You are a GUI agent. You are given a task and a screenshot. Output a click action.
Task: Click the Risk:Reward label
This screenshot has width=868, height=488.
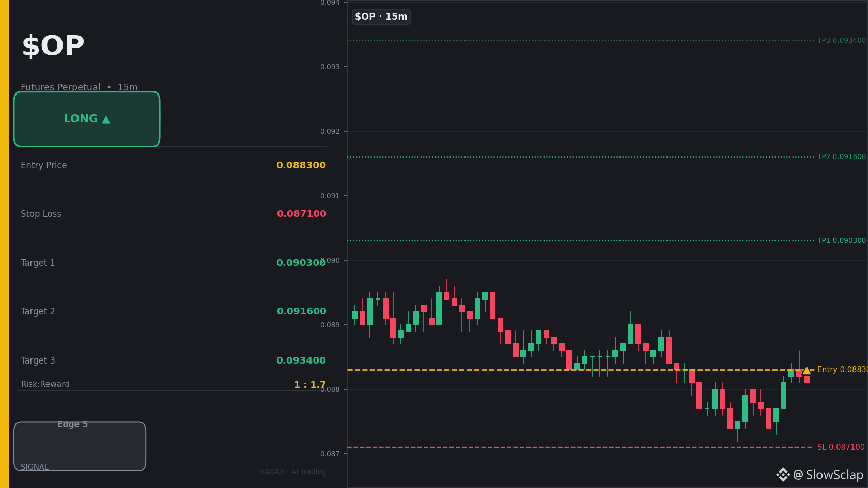point(45,384)
